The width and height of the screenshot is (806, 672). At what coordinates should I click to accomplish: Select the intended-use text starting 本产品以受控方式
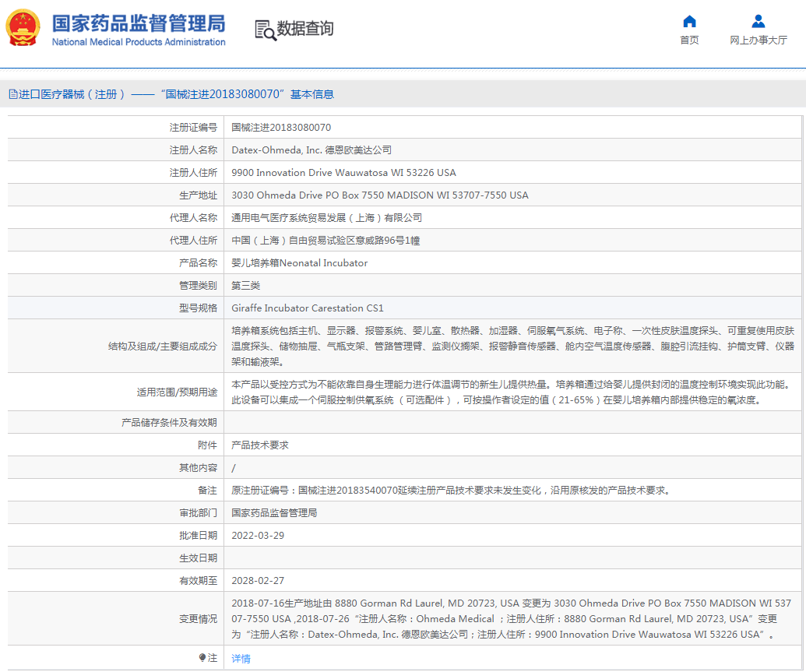coord(511,392)
